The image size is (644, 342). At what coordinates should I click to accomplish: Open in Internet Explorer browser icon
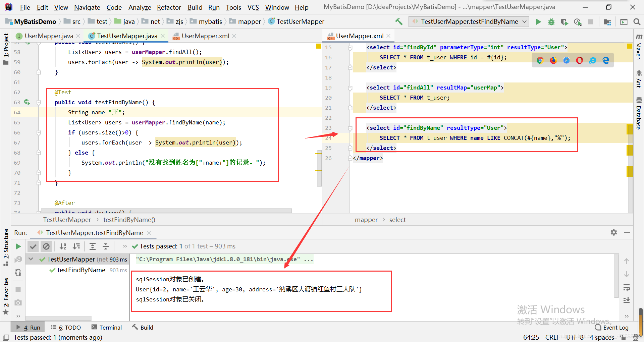593,60
